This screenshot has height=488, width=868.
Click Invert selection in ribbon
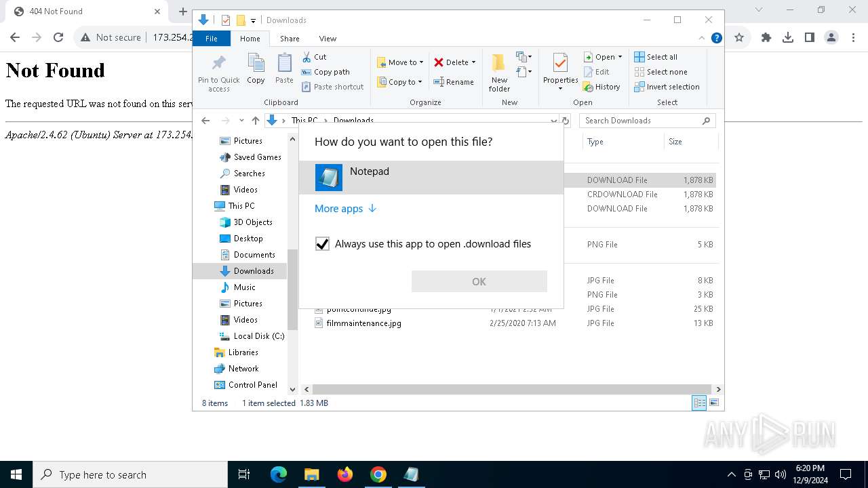667,87
